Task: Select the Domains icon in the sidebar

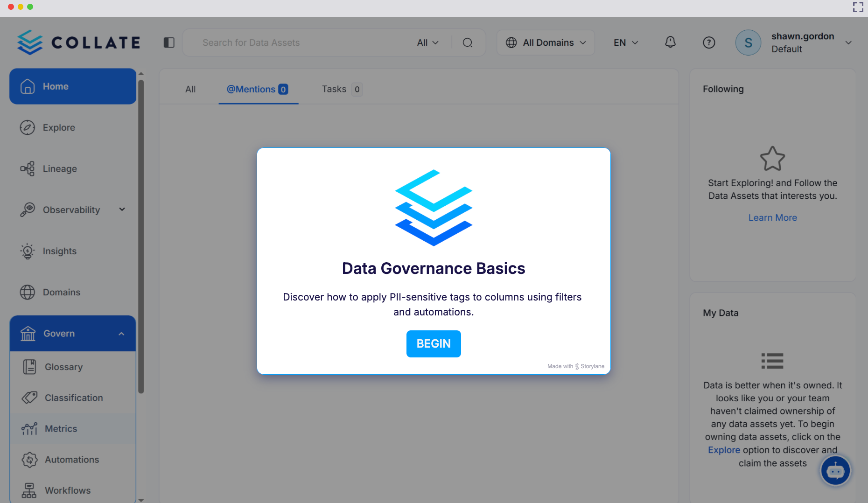Action: pyautogui.click(x=28, y=292)
